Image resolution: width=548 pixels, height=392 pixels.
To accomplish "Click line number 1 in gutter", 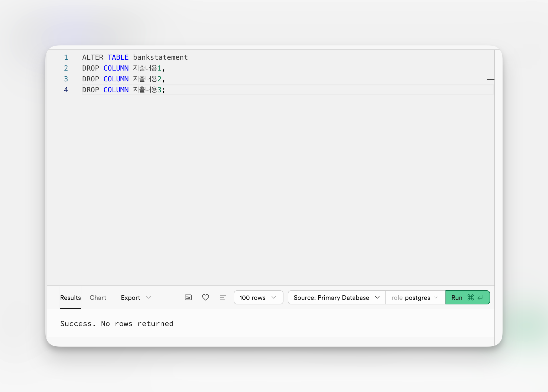I will (x=66, y=57).
